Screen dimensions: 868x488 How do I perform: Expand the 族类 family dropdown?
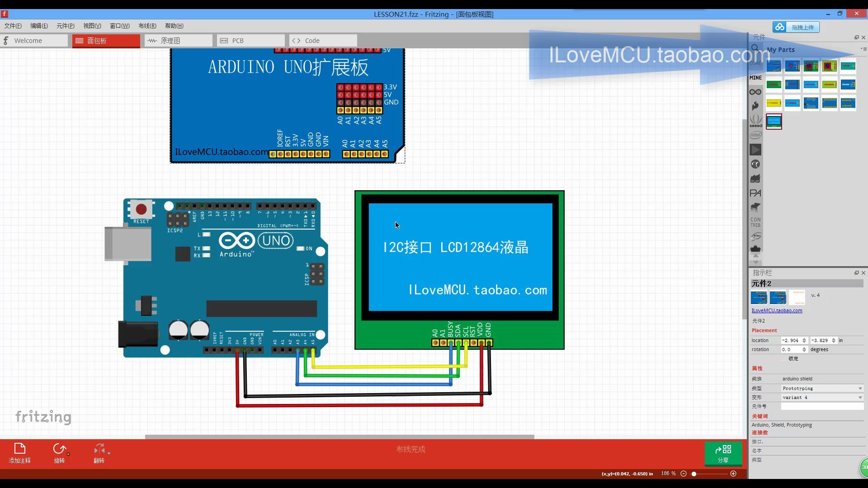pos(823,378)
